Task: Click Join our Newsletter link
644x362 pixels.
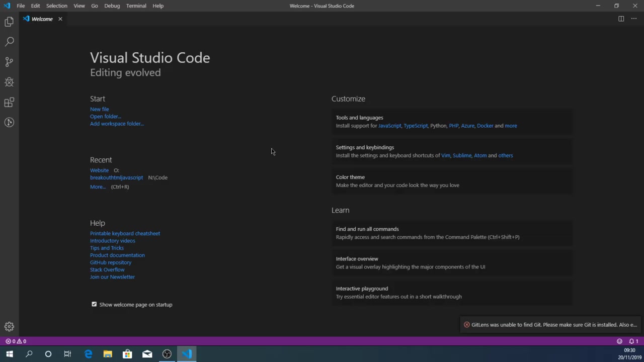Action: 112,277
